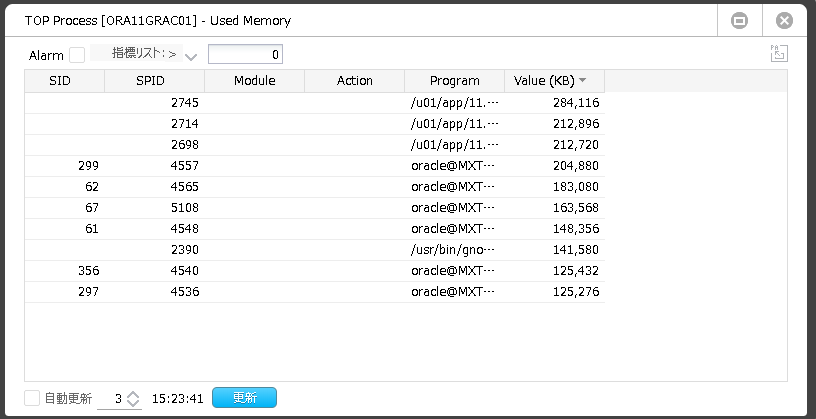
Task: Click SPID 2390 cell
Action: [155, 250]
